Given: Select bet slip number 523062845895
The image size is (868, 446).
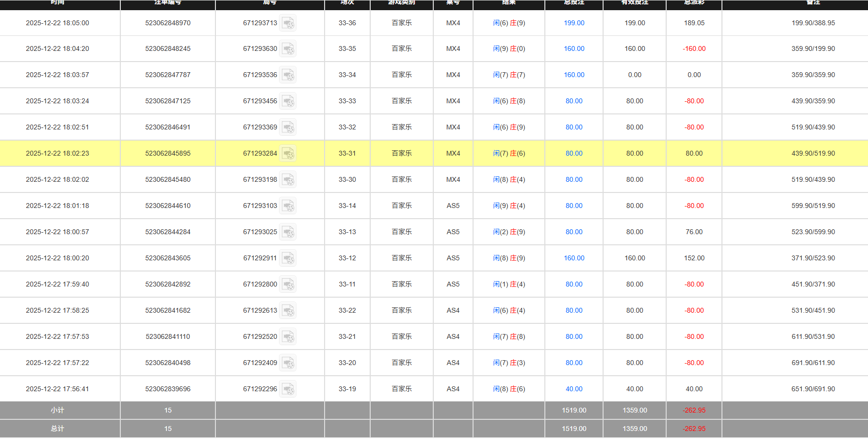Looking at the screenshot, I should (168, 153).
